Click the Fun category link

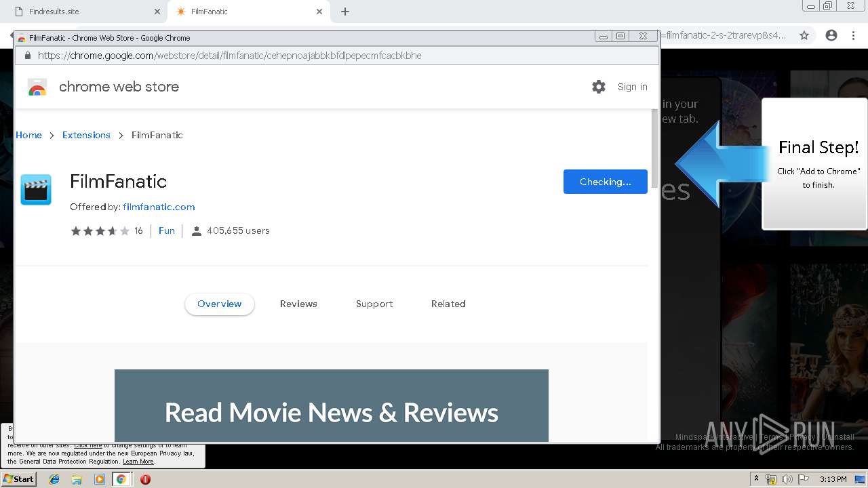pyautogui.click(x=167, y=230)
